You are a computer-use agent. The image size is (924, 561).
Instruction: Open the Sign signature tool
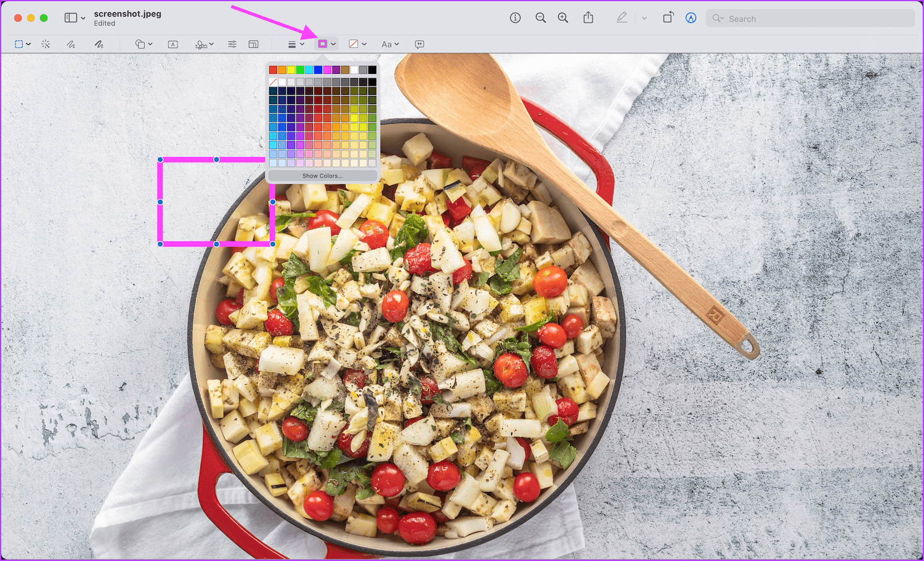201,44
